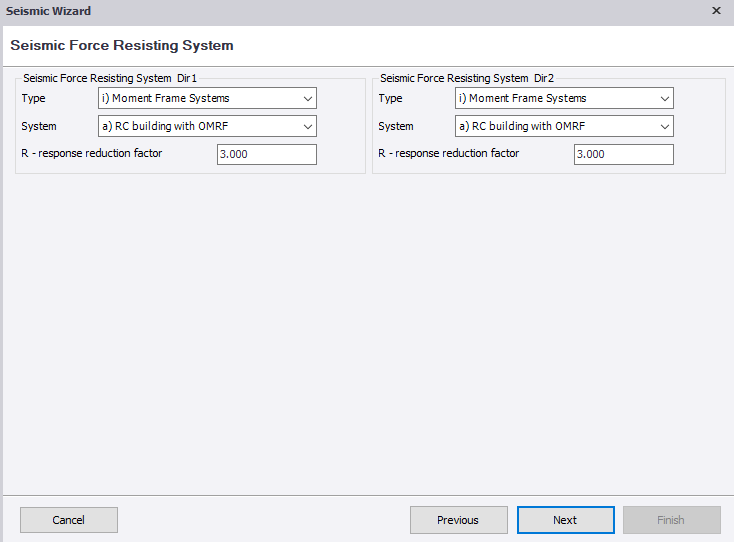Close the Seismic Wizard dialog
The image size is (734, 542).
[716, 10]
